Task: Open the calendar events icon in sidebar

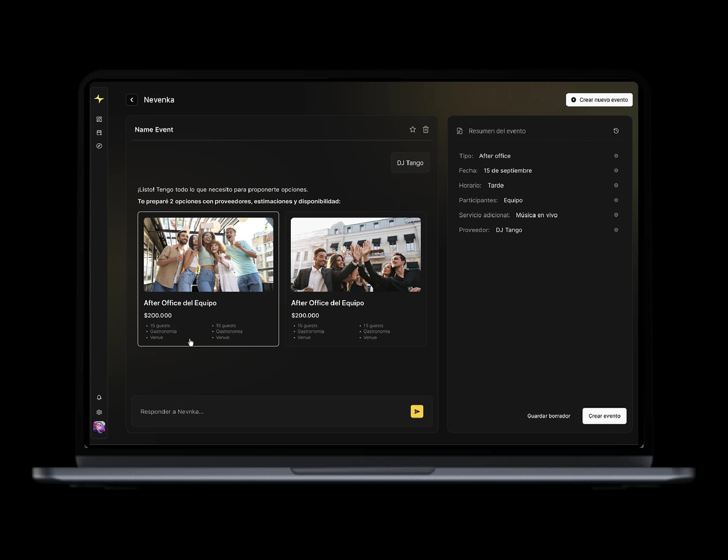Action: pyautogui.click(x=99, y=132)
